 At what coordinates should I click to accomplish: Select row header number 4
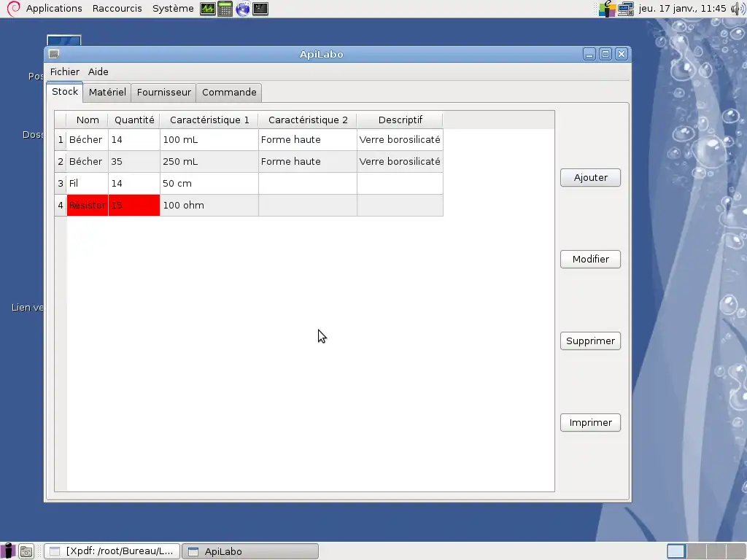pos(61,206)
